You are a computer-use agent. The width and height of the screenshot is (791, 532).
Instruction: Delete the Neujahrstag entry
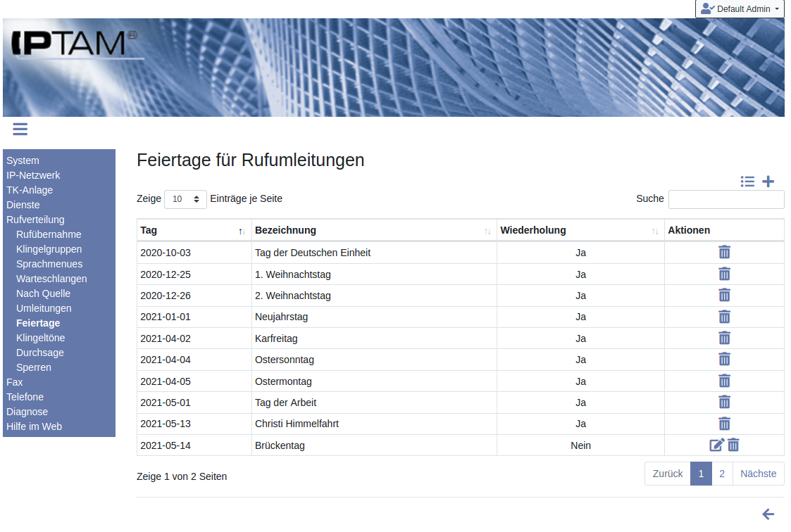pos(724,317)
